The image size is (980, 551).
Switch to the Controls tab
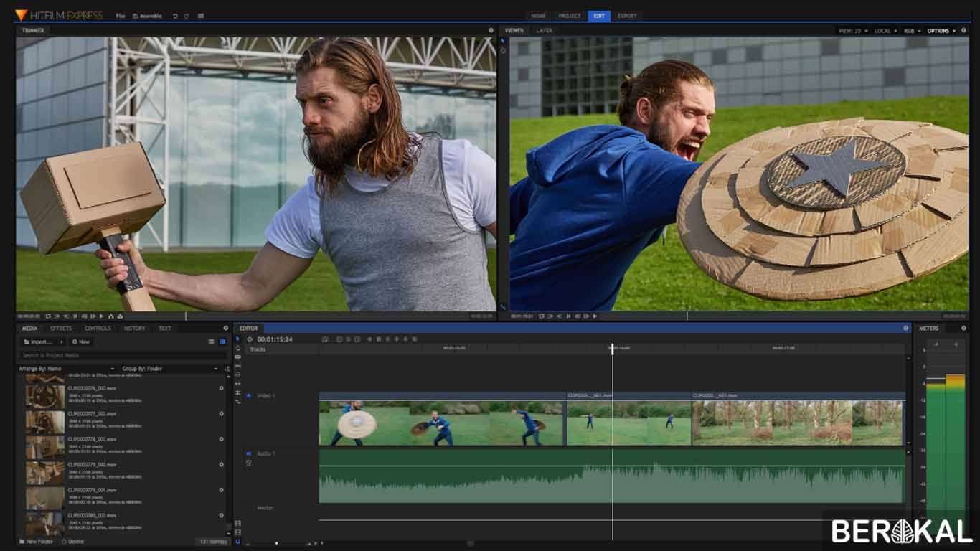[x=98, y=329]
